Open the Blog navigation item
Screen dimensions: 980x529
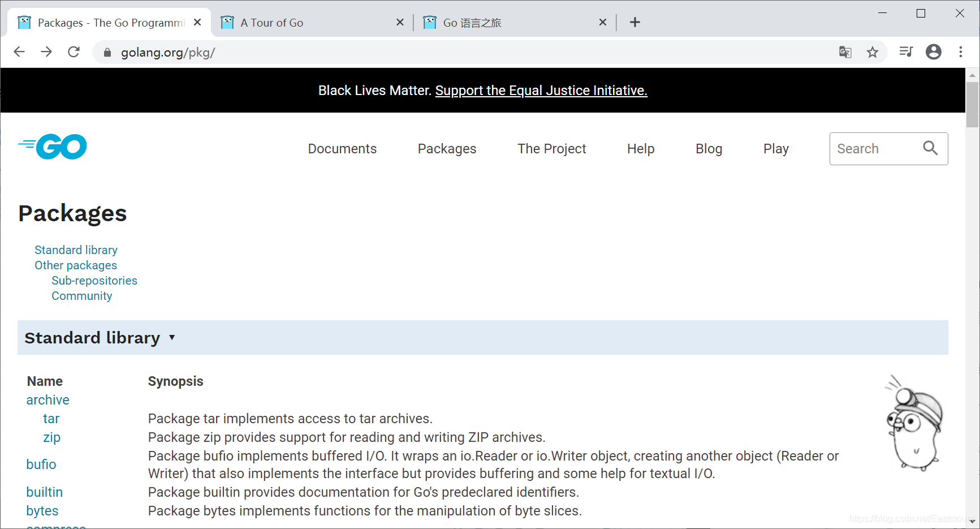[x=709, y=149]
